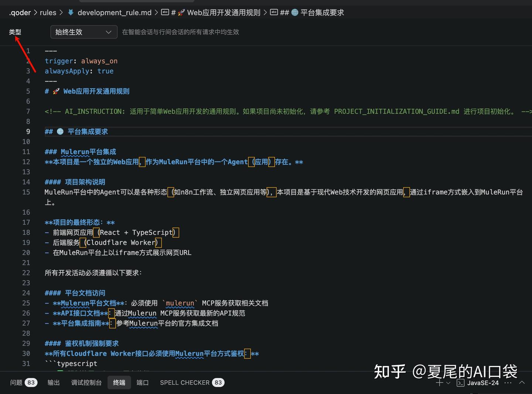Switch to the 输出 tab
The image size is (532, 394).
(53, 382)
